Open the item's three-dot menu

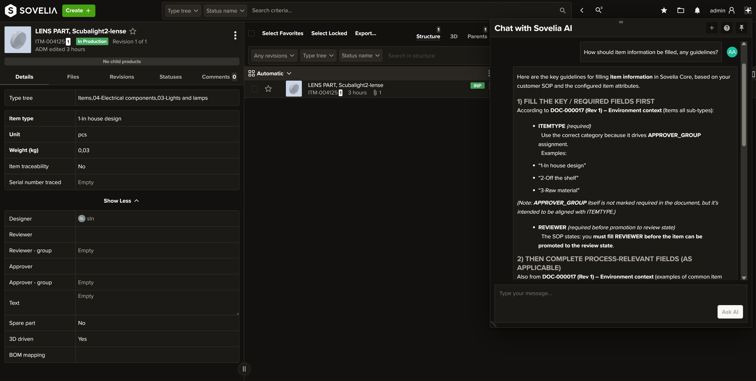(235, 35)
